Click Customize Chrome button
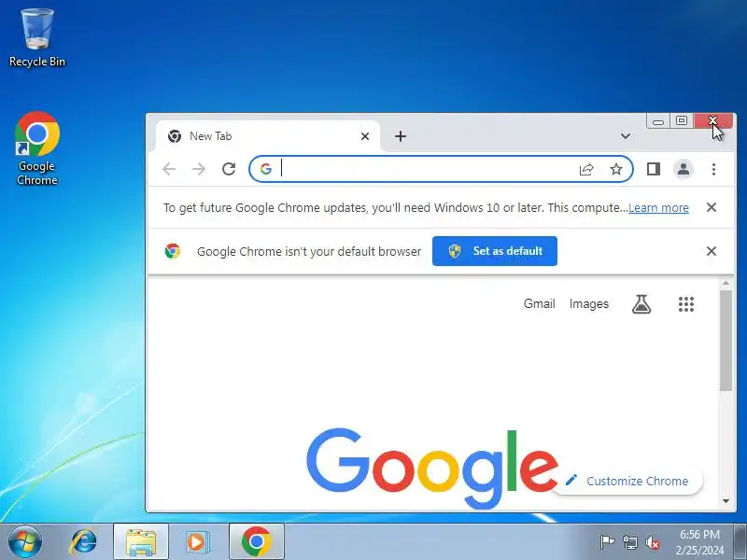747x560 pixels. click(x=627, y=481)
